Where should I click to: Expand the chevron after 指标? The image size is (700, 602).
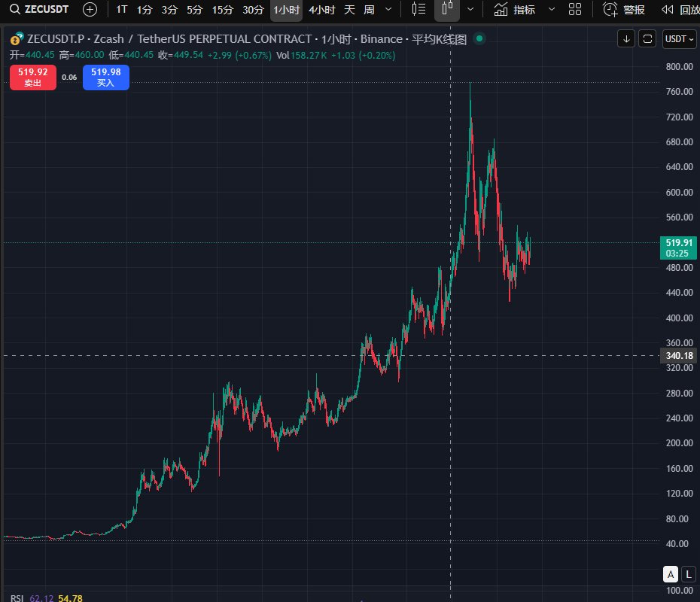(551, 9)
